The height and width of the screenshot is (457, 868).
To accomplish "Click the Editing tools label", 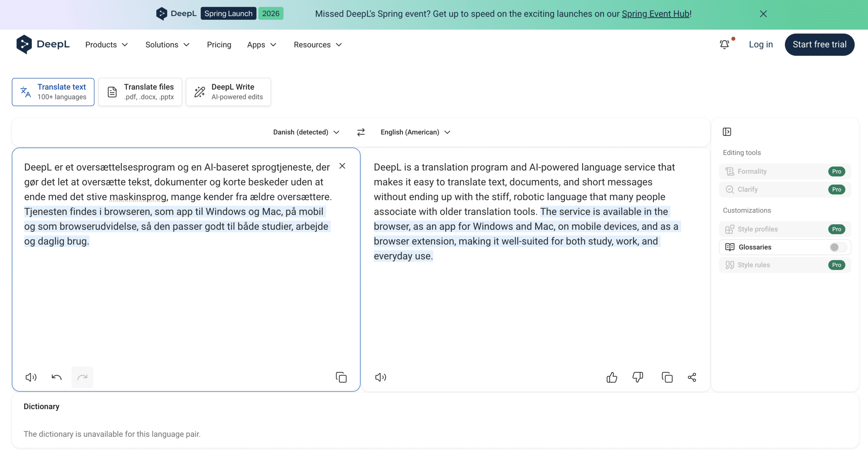I will [x=742, y=153].
